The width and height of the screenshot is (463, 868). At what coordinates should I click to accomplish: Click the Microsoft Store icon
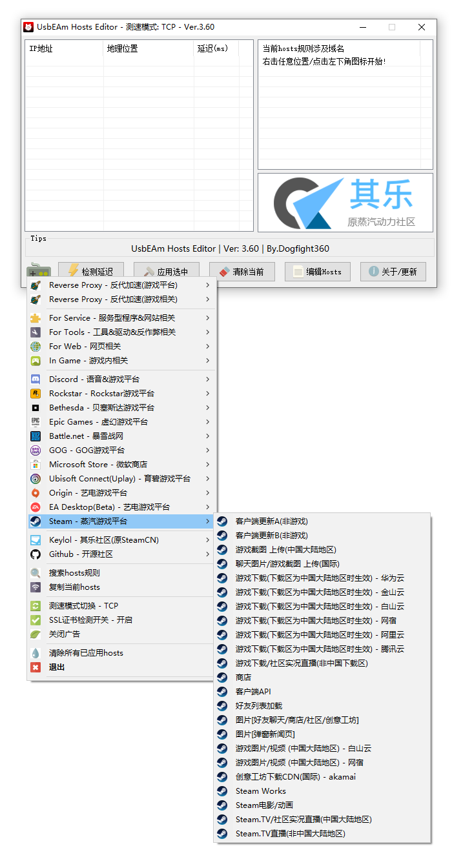click(x=36, y=465)
